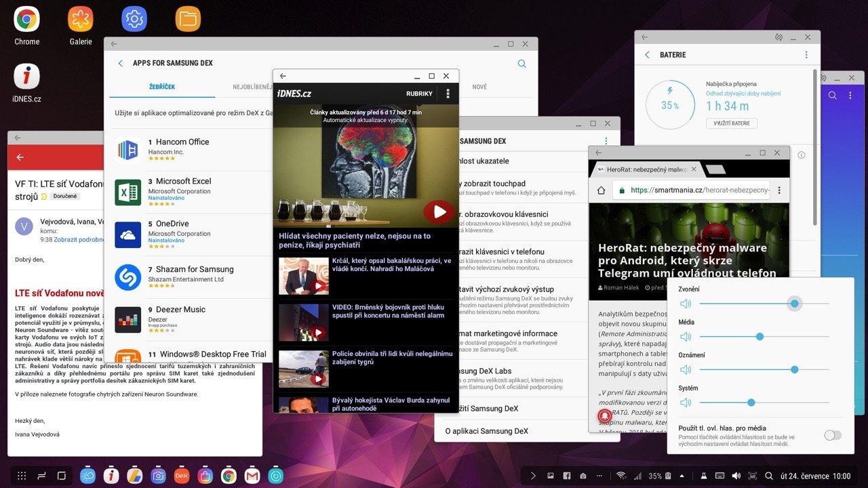The width and height of the screenshot is (868, 488).
Task: Open RUBRIKY menu in iDNES.cz
Action: click(419, 94)
